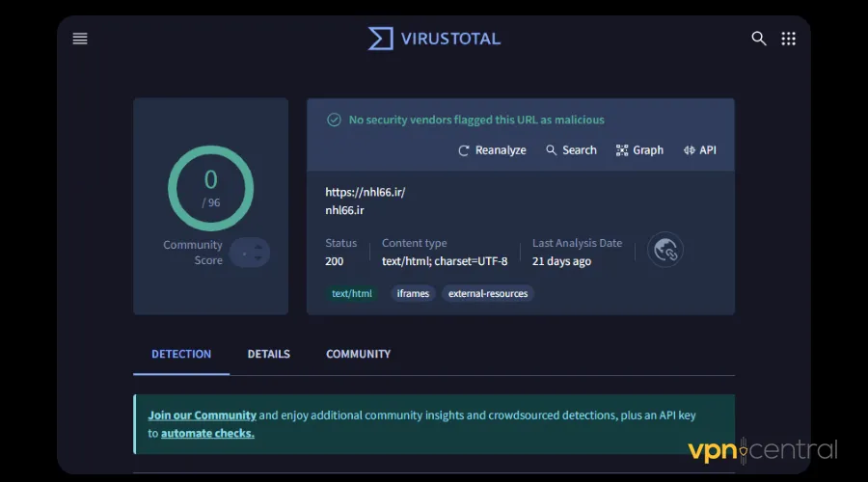868x482 pixels.
Task: Click the 0 / 96 detection score circle
Action: point(211,188)
